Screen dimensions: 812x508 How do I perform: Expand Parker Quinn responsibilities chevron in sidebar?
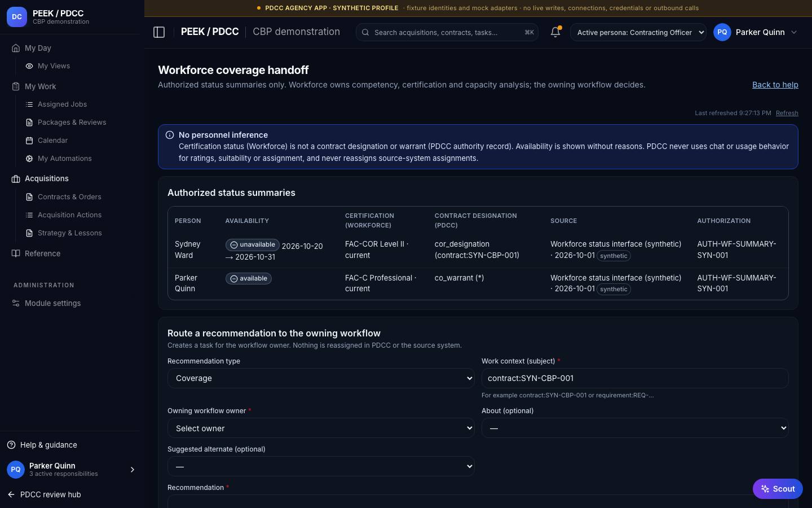coord(133,470)
